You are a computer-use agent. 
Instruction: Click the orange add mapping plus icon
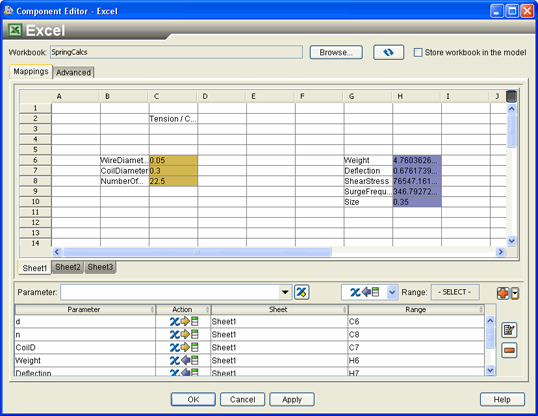[x=503, y=293]
